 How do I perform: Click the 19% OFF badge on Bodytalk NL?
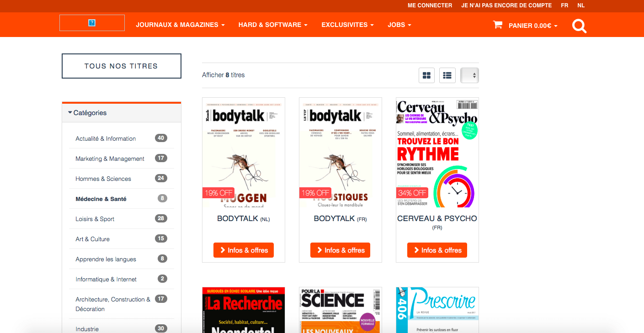(x=218, y=193)
